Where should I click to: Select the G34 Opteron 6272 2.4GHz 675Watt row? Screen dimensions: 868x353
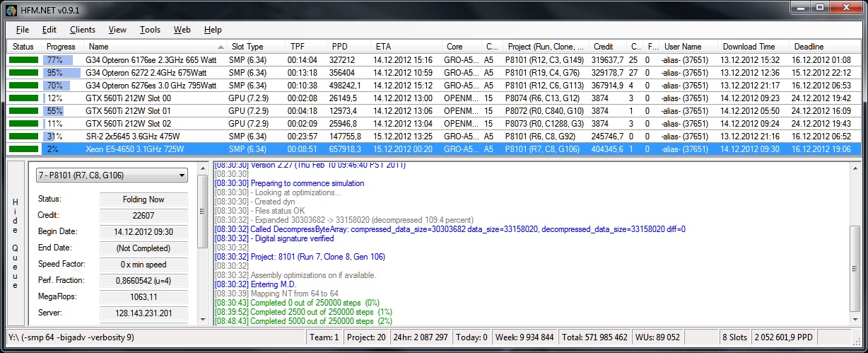434,72
